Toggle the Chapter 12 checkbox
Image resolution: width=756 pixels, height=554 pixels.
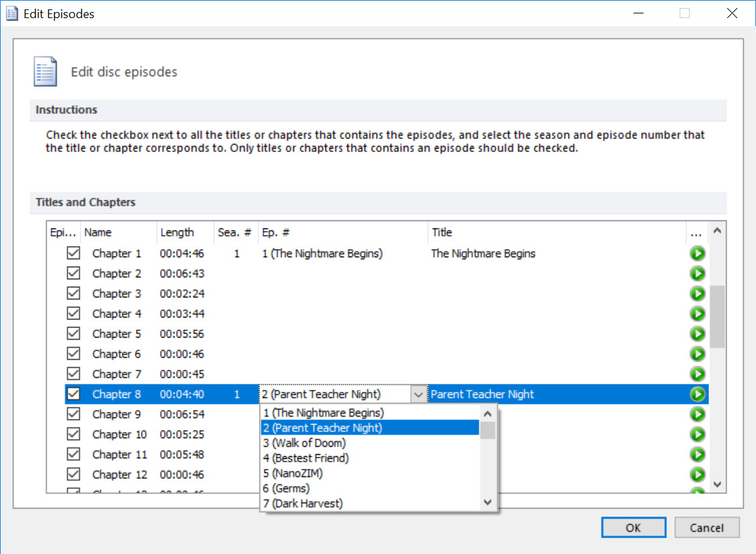click(73, 474)
